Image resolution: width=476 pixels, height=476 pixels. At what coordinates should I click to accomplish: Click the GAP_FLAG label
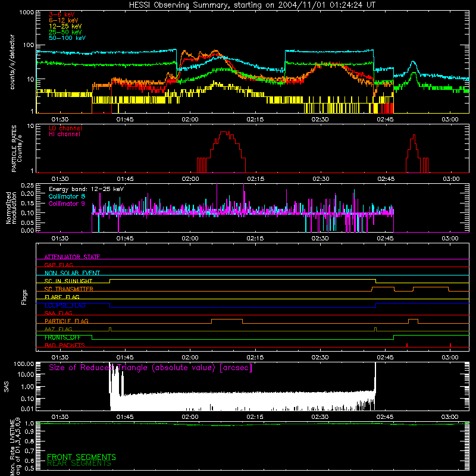tap(58, 265)
